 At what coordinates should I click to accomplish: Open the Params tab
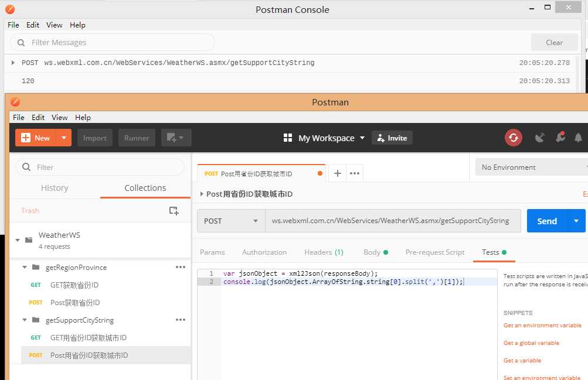(212, 252)
